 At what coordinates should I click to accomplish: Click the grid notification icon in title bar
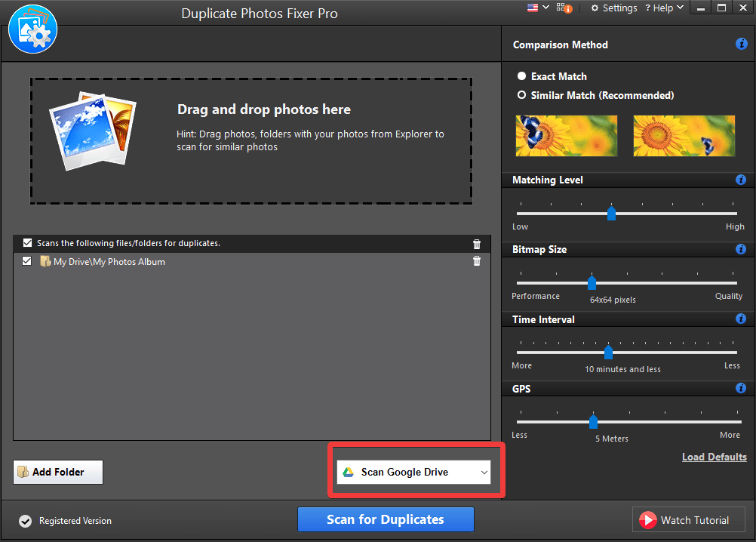564,8
